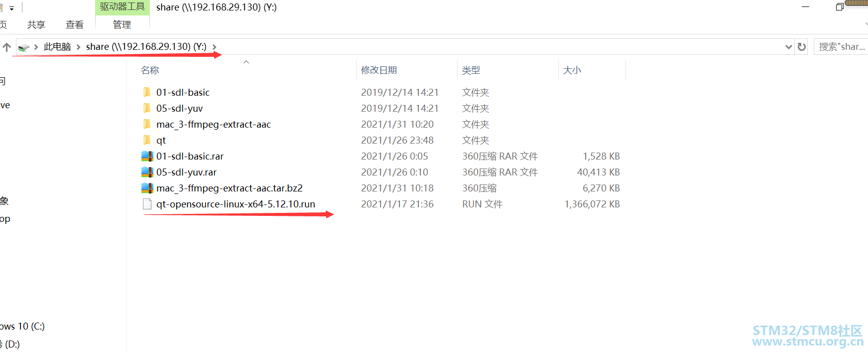The image size is (868, 353).
Task: Restore down the Explorer window
Action: point(840,7)
